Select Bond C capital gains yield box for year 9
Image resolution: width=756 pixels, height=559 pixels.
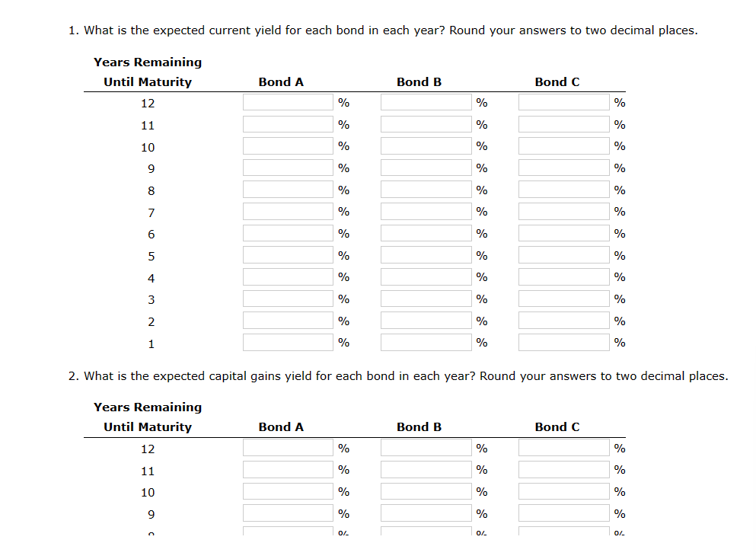click(563, 512)
